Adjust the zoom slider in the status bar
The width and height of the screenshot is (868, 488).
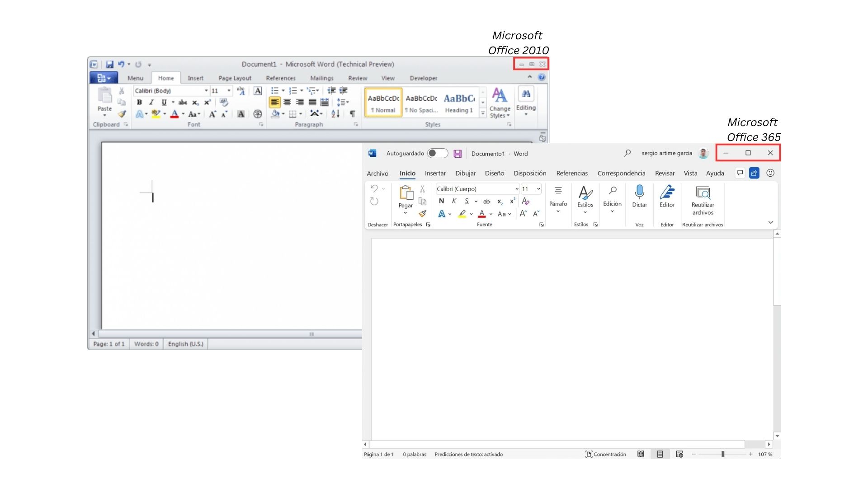[722, 454]
